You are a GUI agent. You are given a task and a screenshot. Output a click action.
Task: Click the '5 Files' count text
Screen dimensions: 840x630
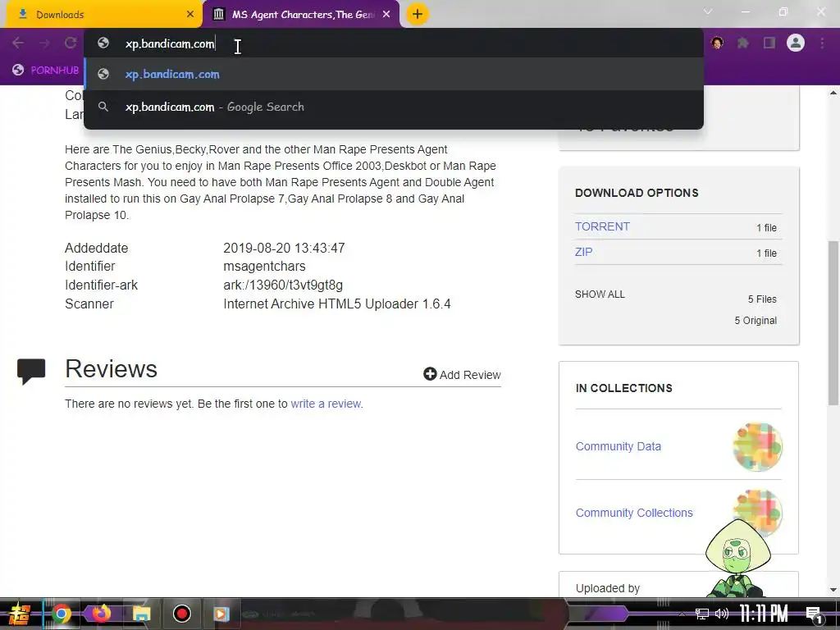click(x=762, y=299)
